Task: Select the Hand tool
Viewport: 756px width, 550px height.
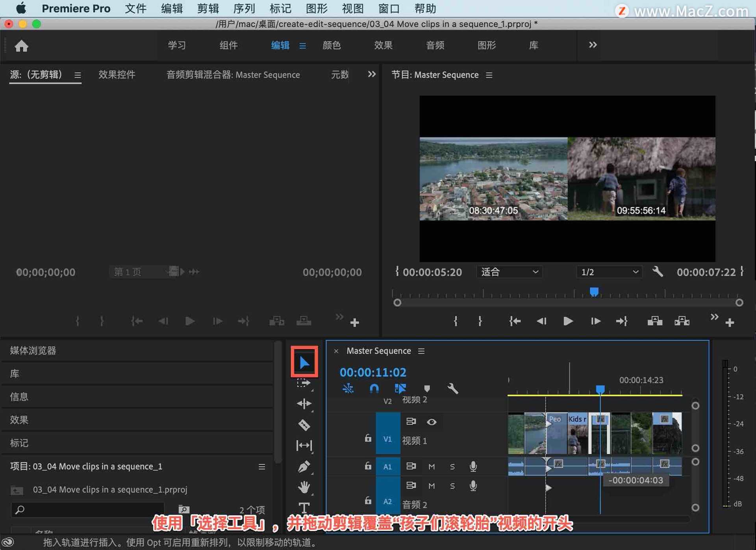Action: (x=304, y=487)
